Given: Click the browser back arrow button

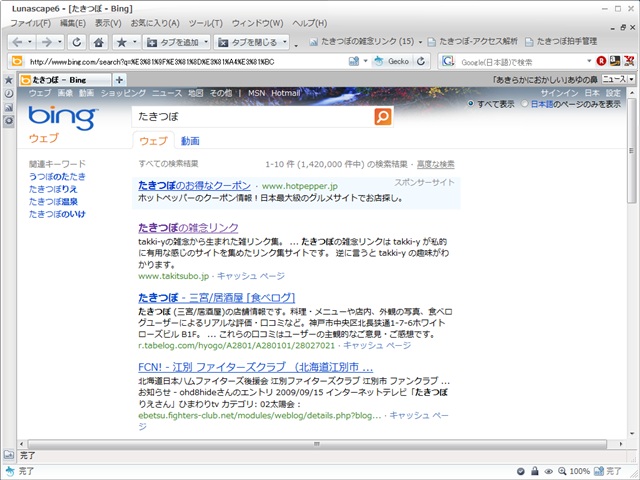Looking at the screenshot, I should coord(18,43).
